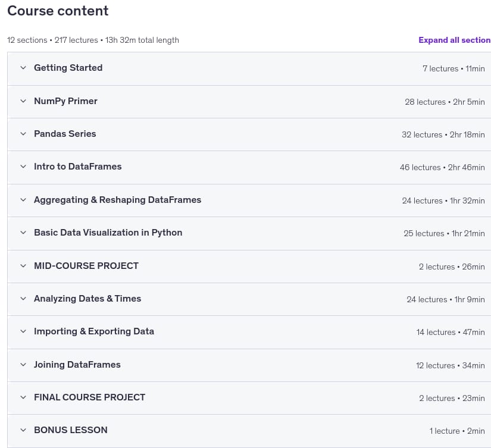
Task: Open the NumPy Primer section title
Action: point(65,101)
